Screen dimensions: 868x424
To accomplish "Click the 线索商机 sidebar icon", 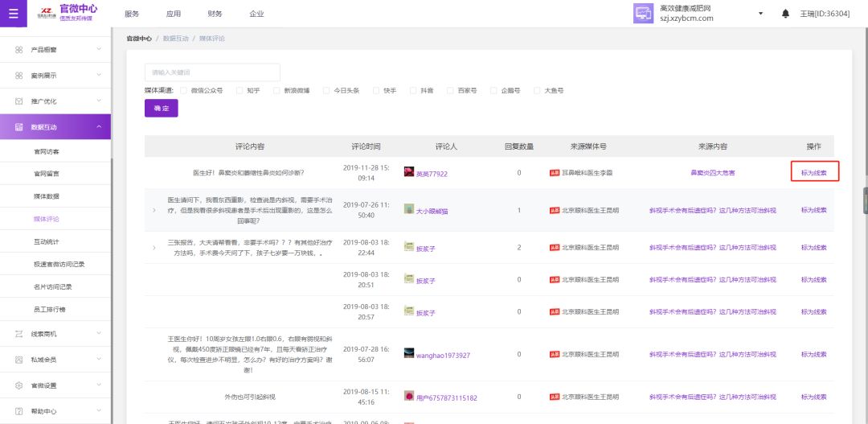I will 18,334.
